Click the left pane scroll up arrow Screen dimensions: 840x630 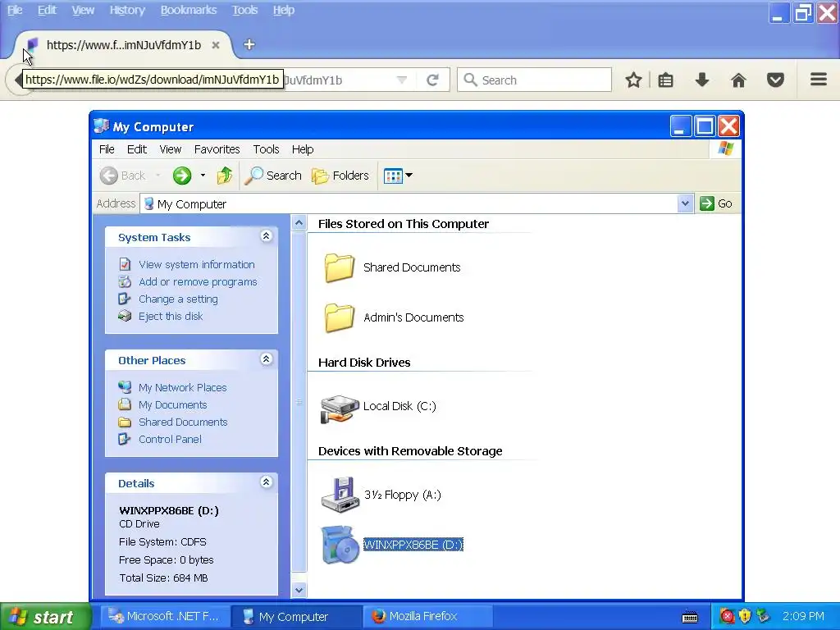(x=299, y=222)
